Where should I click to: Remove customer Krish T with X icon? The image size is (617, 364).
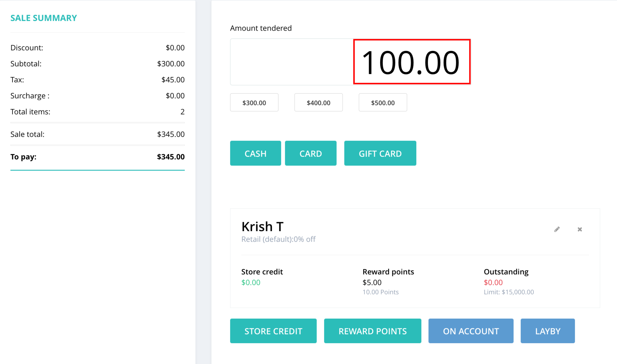tap(580, 229)
